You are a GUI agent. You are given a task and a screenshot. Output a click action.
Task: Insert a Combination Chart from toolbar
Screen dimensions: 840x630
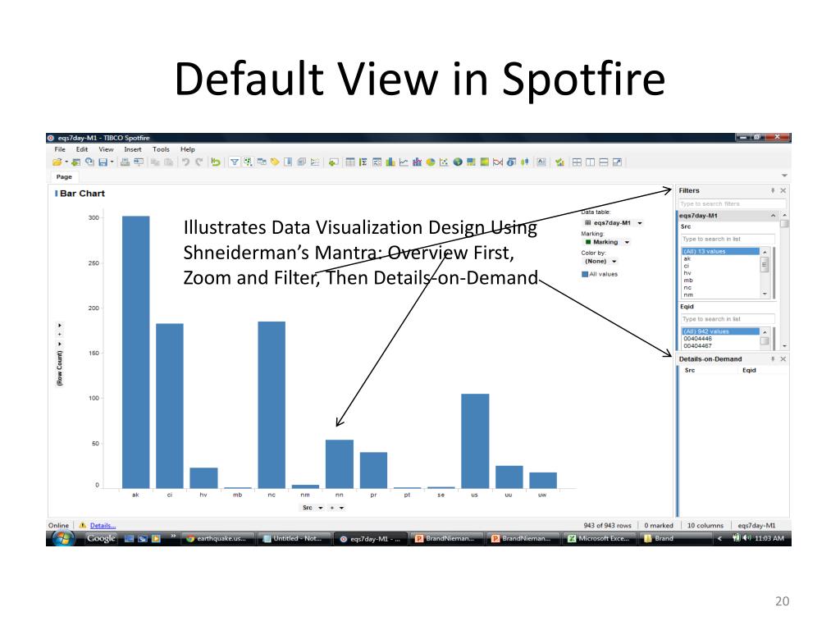point(418,162)
